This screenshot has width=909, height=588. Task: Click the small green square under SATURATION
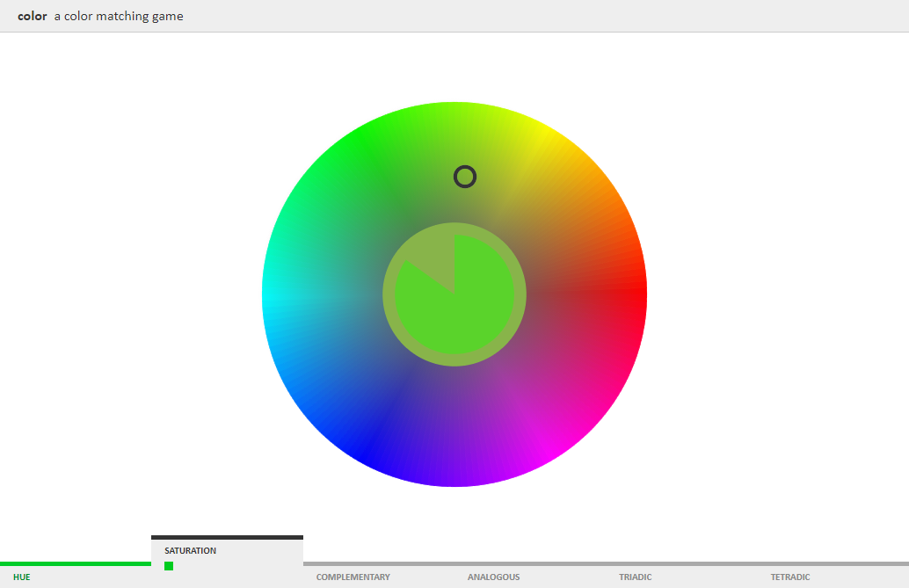tap(169, 566)
